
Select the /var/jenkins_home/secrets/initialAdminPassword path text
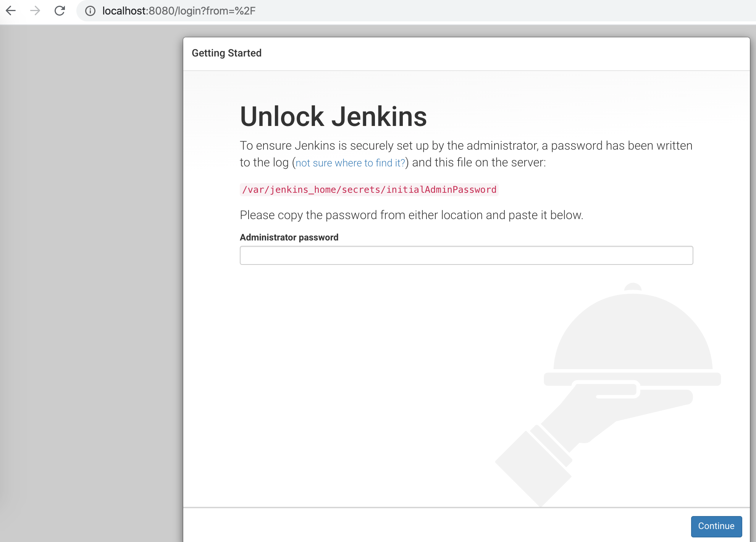click(x=369, y=190)
